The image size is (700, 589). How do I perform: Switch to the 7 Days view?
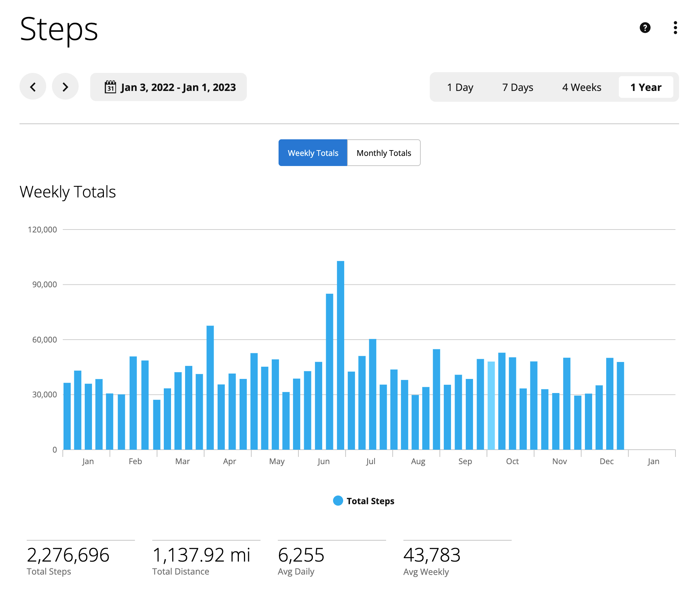pyautogui.click(x=517, y=87)
